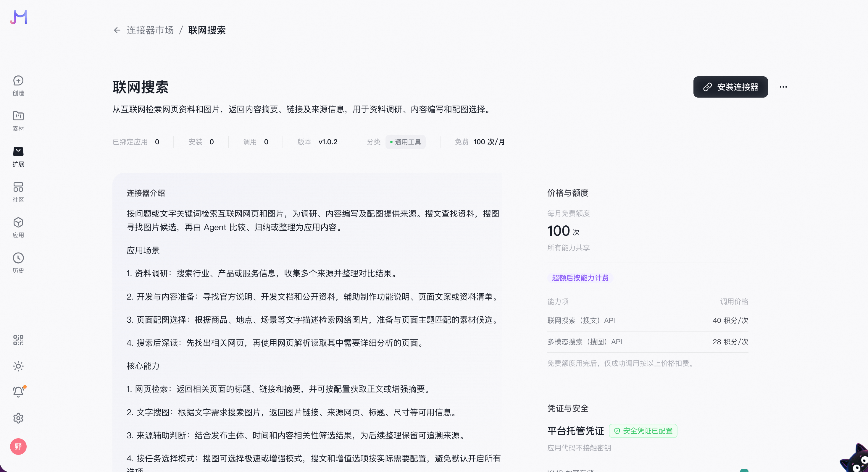This screenshot has width=868, height=472.
Task: Go to 连接器市场 breadcrumb link
Action: (150, 30)
